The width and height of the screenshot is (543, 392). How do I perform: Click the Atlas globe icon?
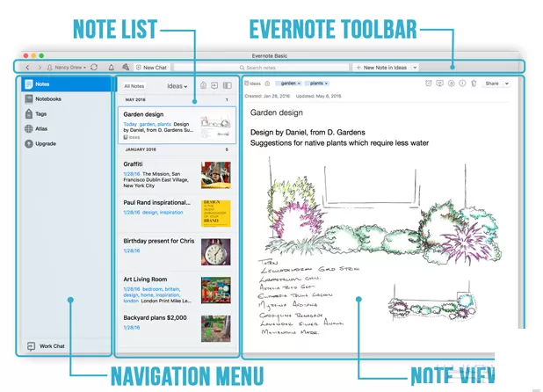[29, 129]
